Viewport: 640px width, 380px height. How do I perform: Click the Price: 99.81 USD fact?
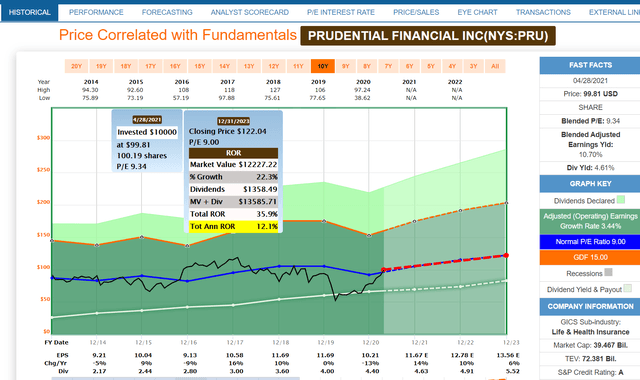[x=590, y=94]
